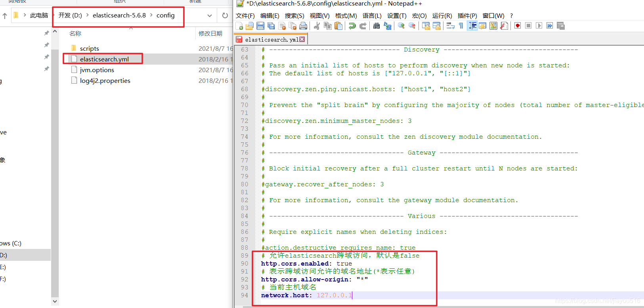This screenshot has height=308, width=644.
Task: Start recording a macro
Action: [518, 26]
